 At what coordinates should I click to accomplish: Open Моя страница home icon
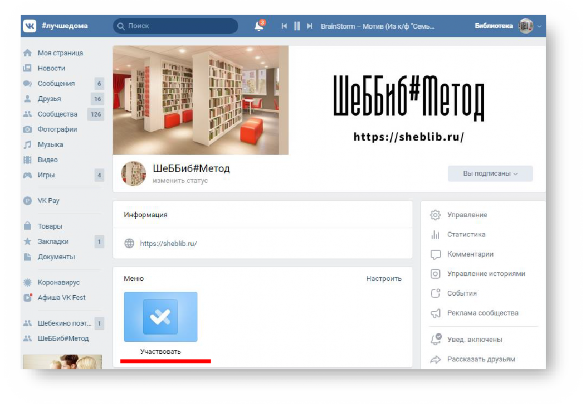(27, 53)
